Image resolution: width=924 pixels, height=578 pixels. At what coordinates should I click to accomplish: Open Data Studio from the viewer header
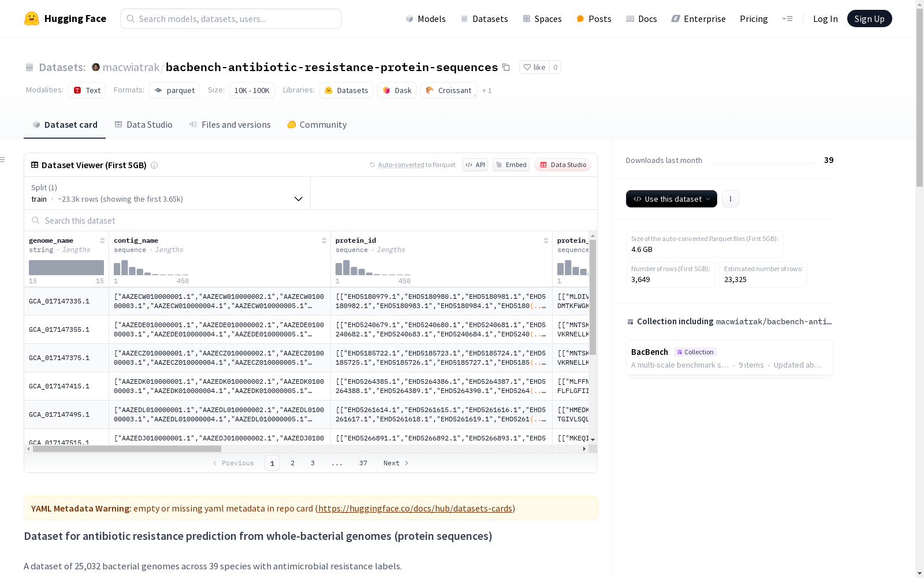click(x=563, y=165)
